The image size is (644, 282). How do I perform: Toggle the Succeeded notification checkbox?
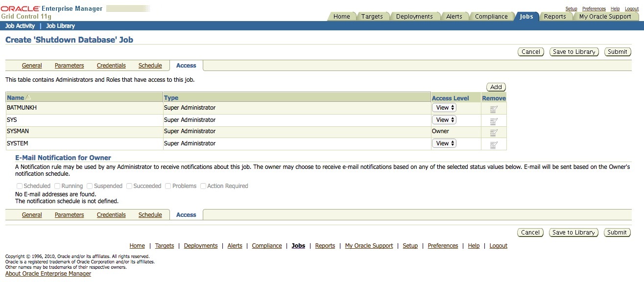click(129, 186)
